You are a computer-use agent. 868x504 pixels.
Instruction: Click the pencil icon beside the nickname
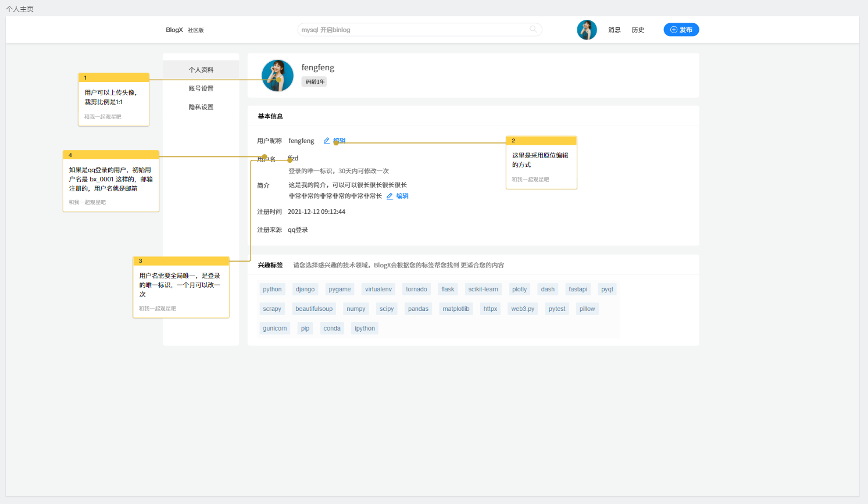pyautogui.click(x=327, y=141)
